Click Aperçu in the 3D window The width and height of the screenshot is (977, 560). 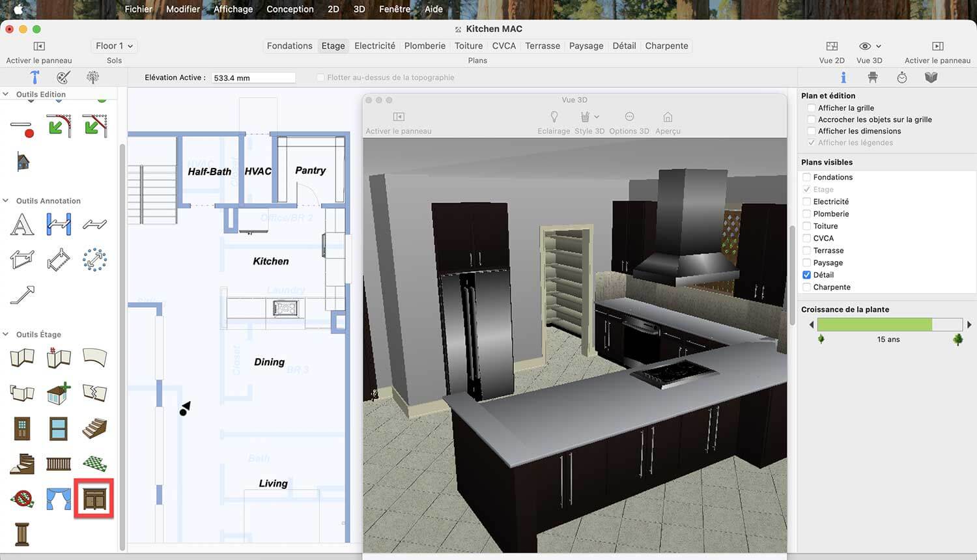click(x=668, y=122)
